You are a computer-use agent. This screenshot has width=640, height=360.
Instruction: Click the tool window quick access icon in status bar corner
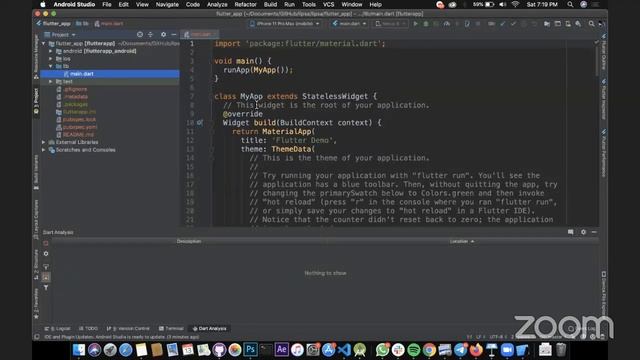pos(37,337)
